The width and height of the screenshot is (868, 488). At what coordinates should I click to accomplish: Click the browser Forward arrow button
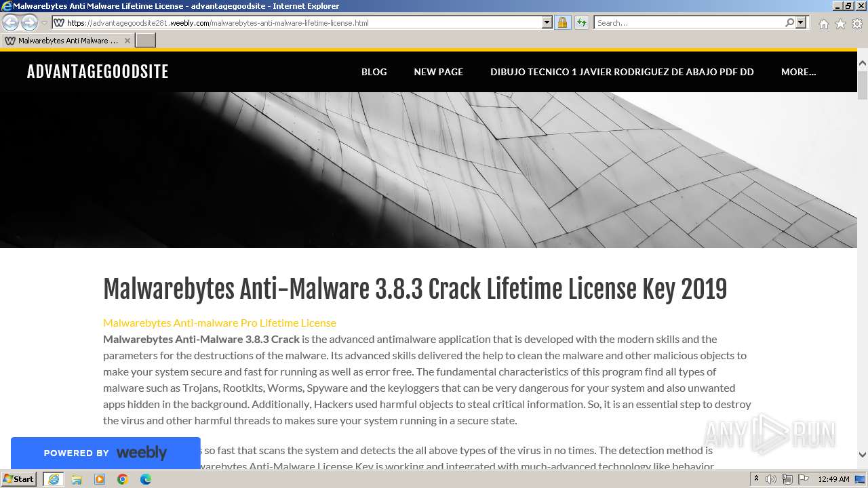29,22
